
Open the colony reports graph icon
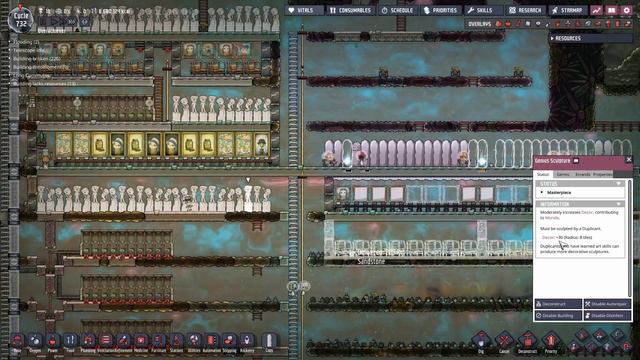tap(597, 10)
